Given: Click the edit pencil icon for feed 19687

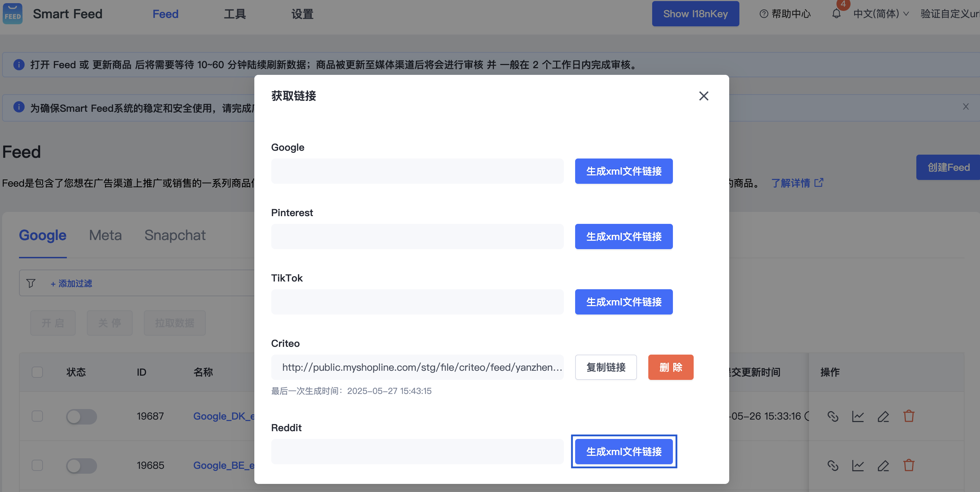Looking at the screenshot, I should pyautogui.click(x=883, y=416).
